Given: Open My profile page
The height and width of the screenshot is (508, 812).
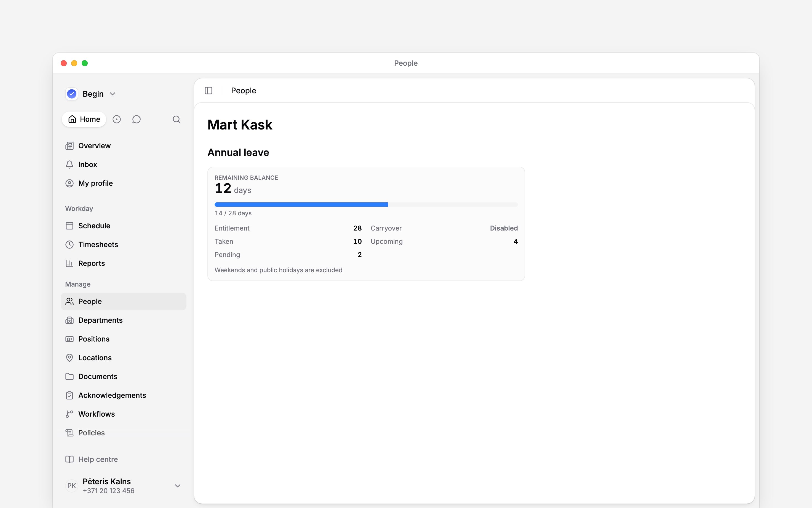Looking at the screenshot, I should [124, 183].
